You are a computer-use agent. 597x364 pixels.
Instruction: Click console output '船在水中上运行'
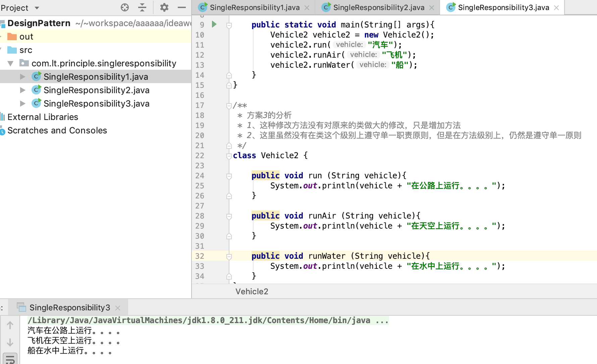click(56, 351)
